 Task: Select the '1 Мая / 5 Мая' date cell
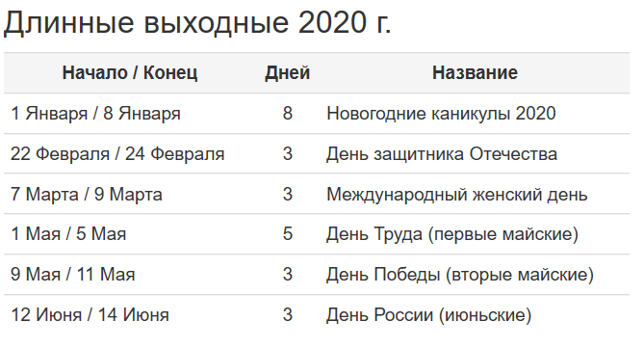68,234
